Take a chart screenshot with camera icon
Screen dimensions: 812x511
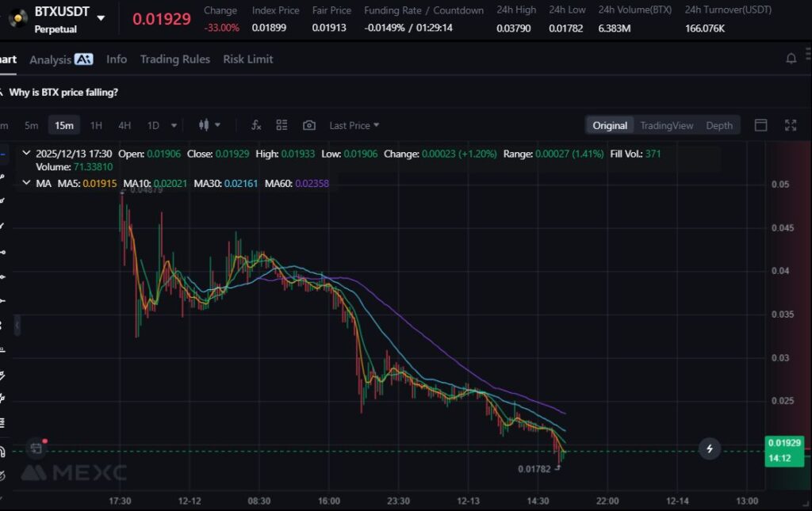(309, 125)
